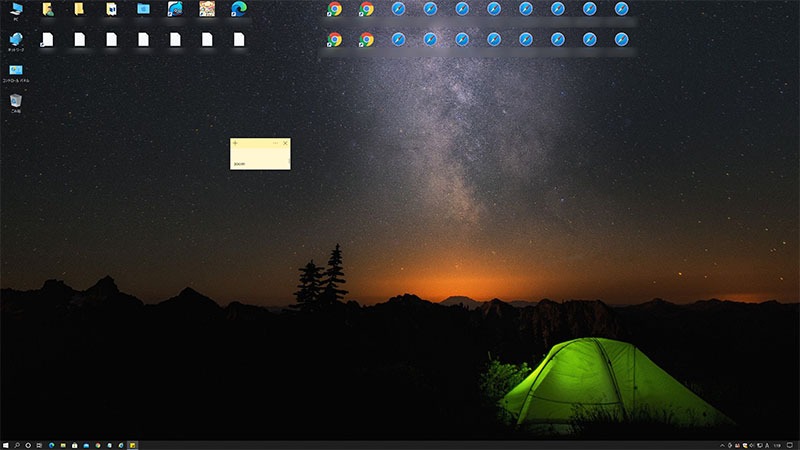Launch Chrome from the taskbar
800x450 pixels.
pyautogui.click(x=98, y=445)
